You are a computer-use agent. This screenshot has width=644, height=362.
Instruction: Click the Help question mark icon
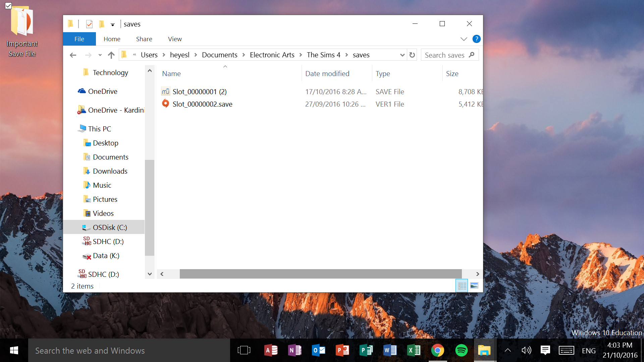(x=476, y=39)
